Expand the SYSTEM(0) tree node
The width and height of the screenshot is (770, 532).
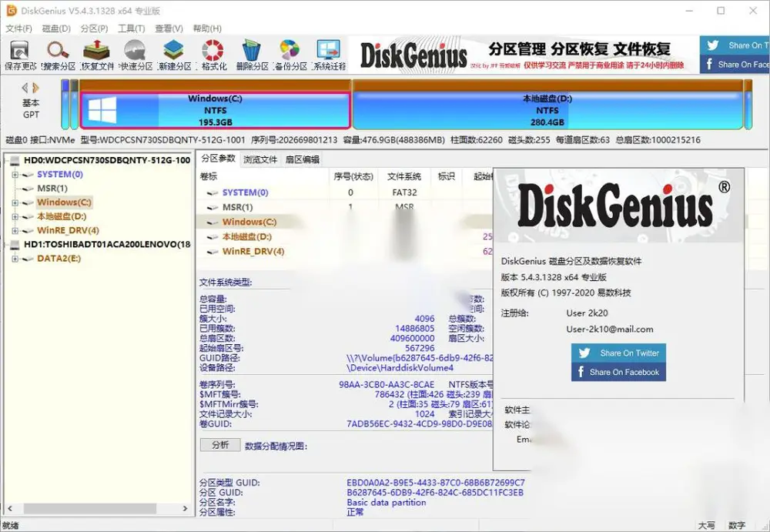click(x=15, y=175)
